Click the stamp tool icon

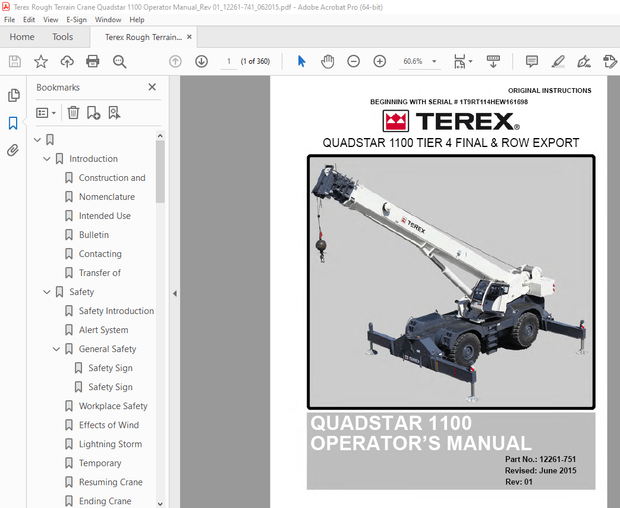click(x=609, y=61)
